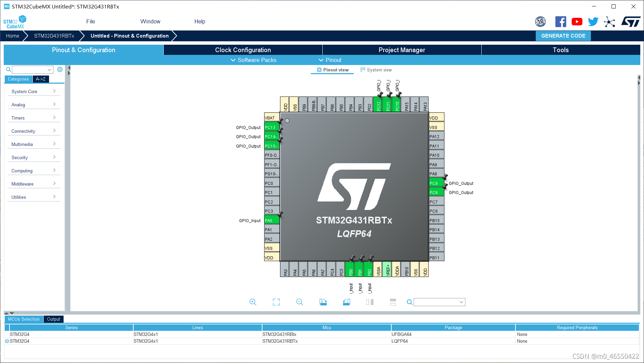Open the Pinout dropdown menu
This screenshot has height=363, width=644.
point(330,60)
